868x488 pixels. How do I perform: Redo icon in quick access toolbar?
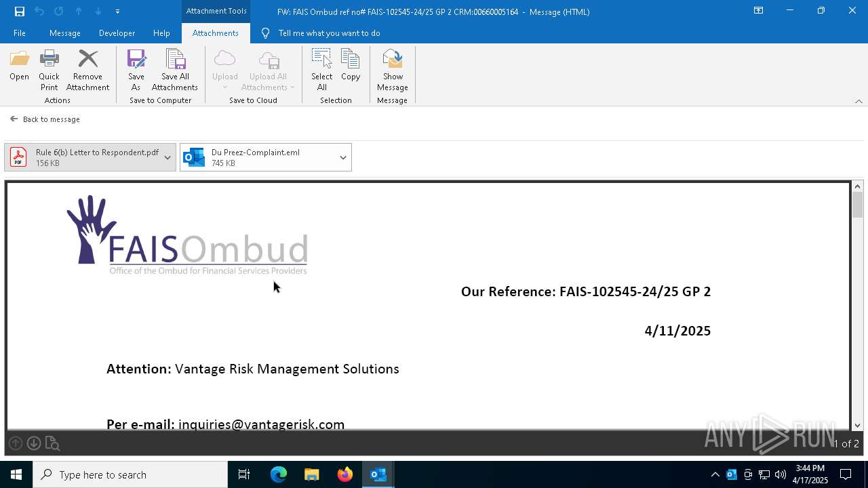[x=59, y=12]
